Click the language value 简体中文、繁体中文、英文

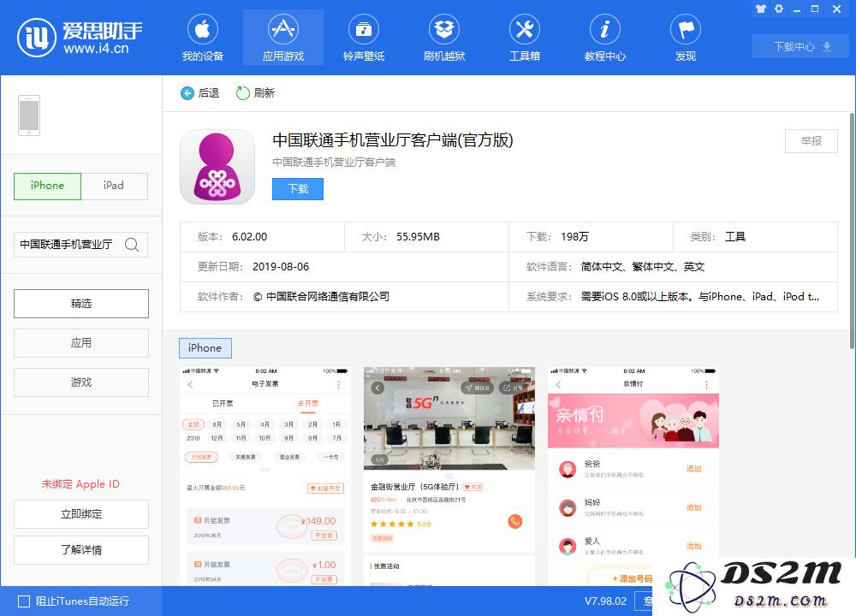(x=643, y=267)
